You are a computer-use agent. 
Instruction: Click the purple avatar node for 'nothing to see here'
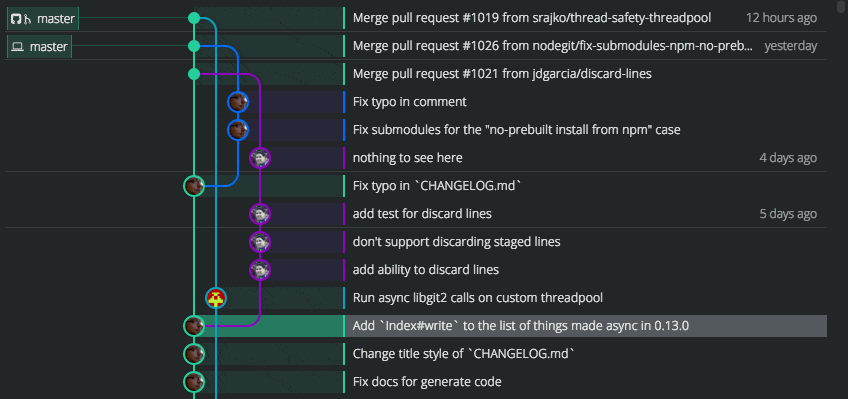[x=260, y=158]
